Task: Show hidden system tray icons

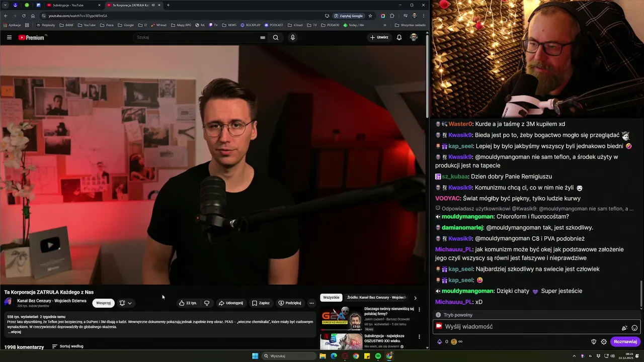Action: pos(574,356)
